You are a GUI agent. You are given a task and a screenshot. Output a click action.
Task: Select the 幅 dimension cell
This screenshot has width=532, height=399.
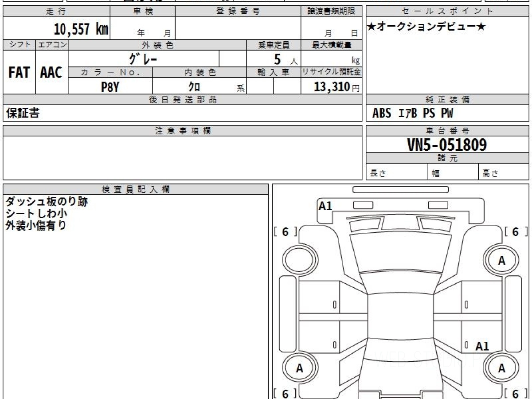[x=454, y=172]
